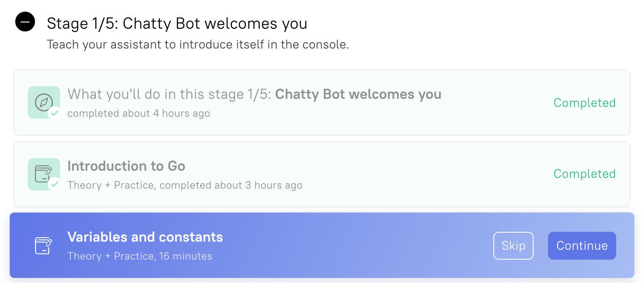Click 'Theory + Practice, completed about 3 hours ago'
Viewport: 644px width, 283px height.
point(185,185)
